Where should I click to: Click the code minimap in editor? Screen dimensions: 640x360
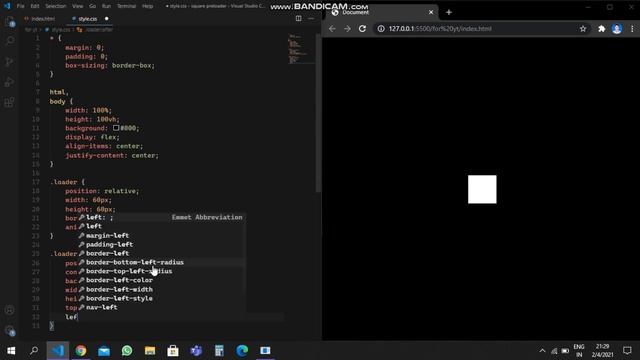[x=300, y=49]
